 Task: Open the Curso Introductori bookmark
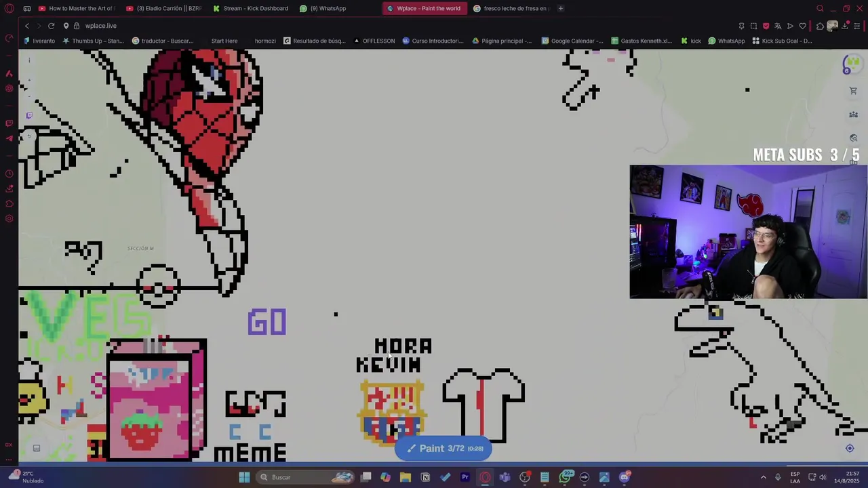pyautogui.click(x=433, y=41)
